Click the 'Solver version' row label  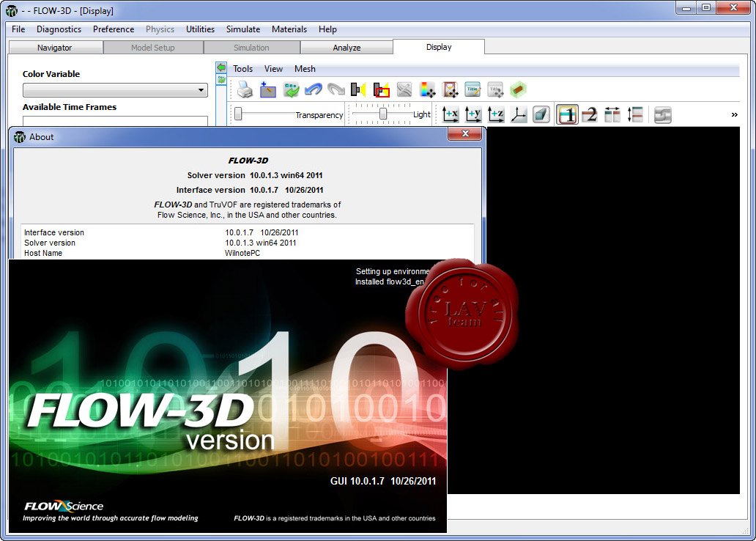pyautogui.click(x=50, y=243)
